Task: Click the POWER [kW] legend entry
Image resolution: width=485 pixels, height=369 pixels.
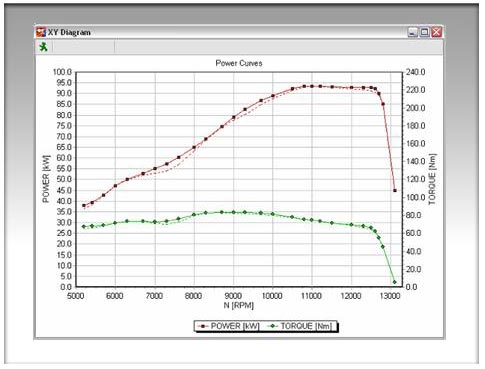Action: coord(229,326)
